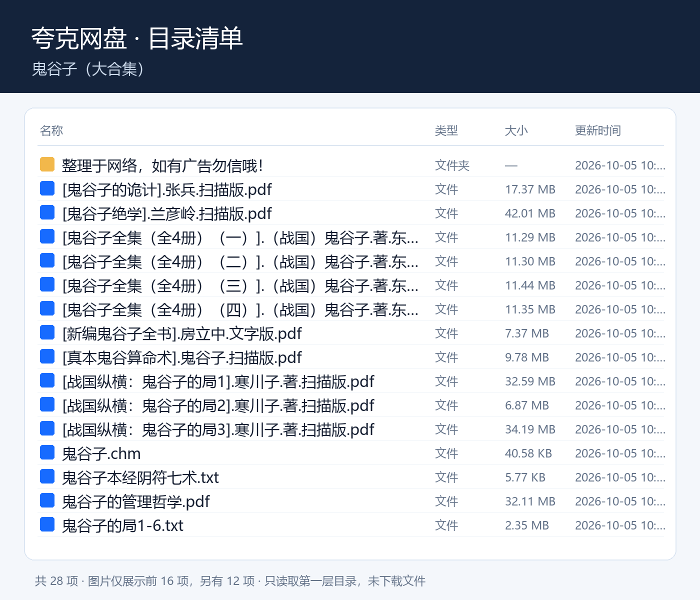This screenshot has height=600, width=700.
Task: Select the file icon for 鬼谷子的局2 寒川子 pdf
Action: coord(47,404)
